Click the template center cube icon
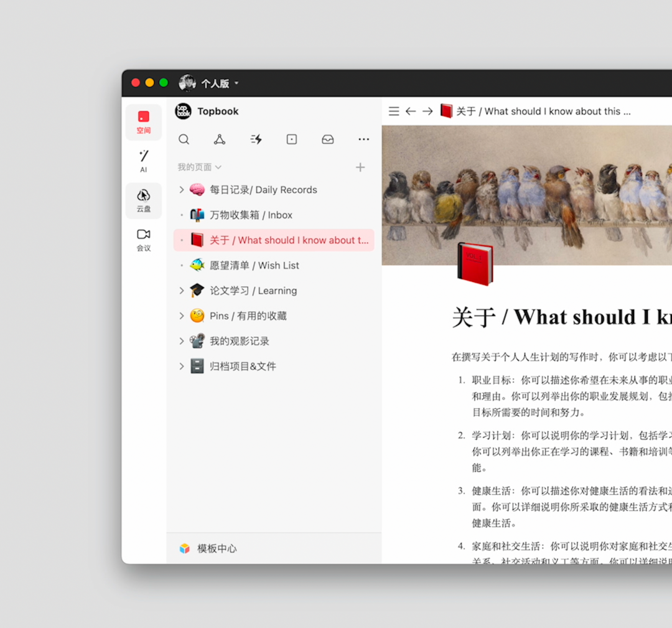This screenshot has width=672, height=628. click(x=185, y=549)
